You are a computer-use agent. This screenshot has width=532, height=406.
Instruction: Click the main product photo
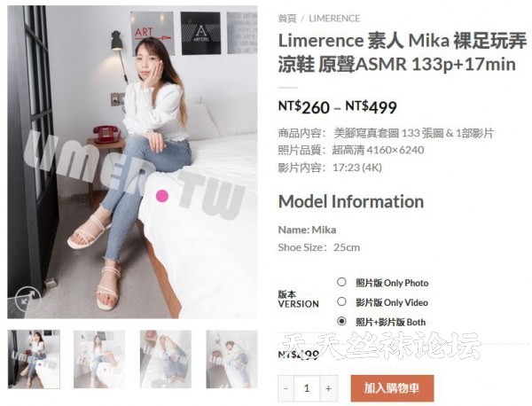pyautogui.click(x=132, y=162)
